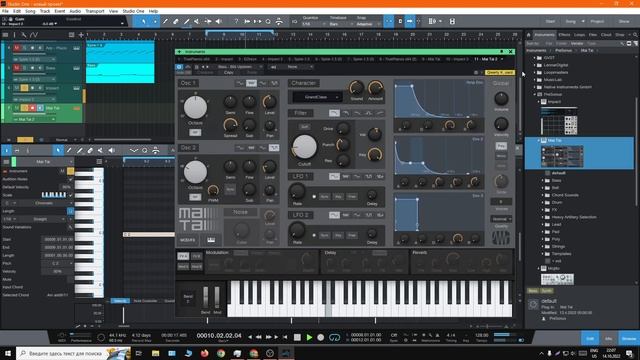Show automation with the curve icon above tracks
The image size is (640, 360).
pos(34,35)
